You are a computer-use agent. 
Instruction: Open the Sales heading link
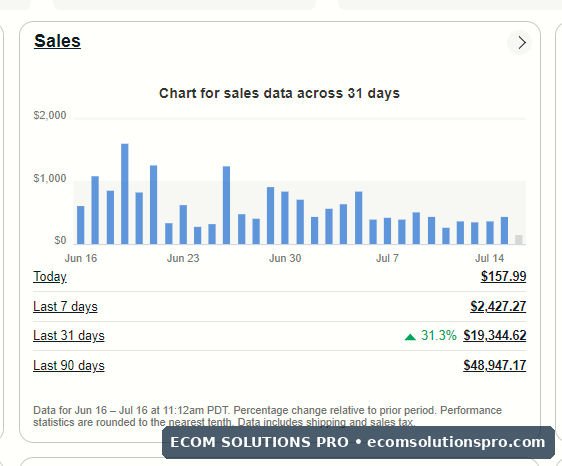tap(57, 41)
